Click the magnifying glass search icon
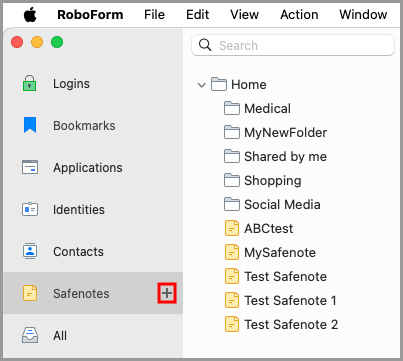 [x=205, y=45]
